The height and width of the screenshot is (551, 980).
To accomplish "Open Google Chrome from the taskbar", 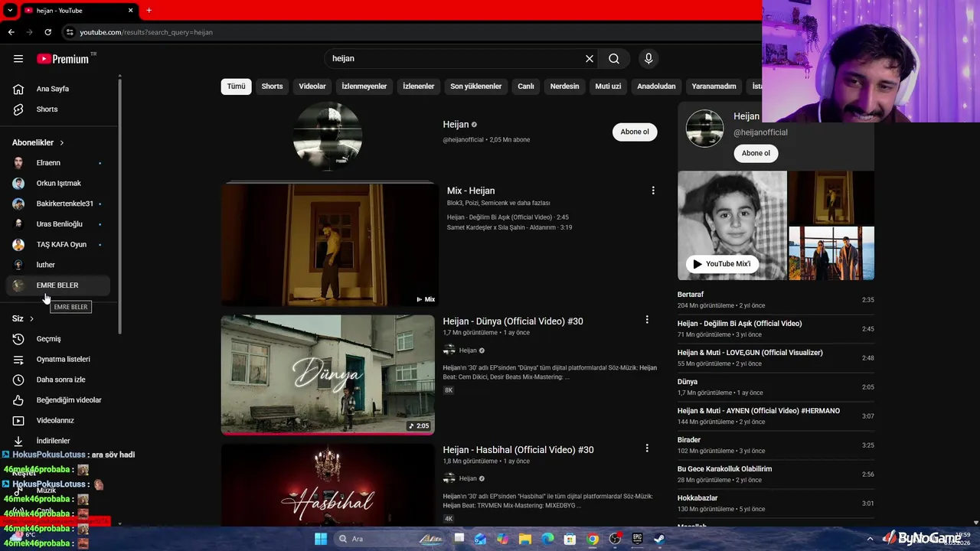I will (593, 539).
